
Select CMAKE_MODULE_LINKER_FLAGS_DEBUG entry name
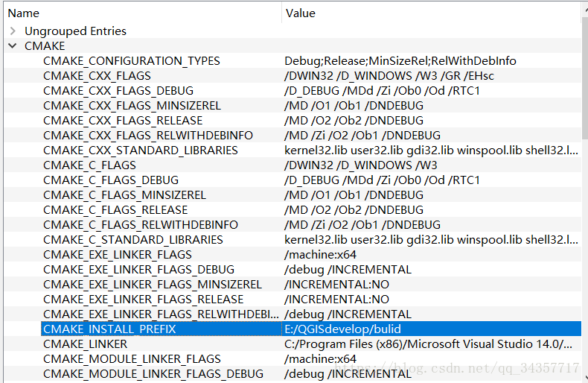pos(153,374)
